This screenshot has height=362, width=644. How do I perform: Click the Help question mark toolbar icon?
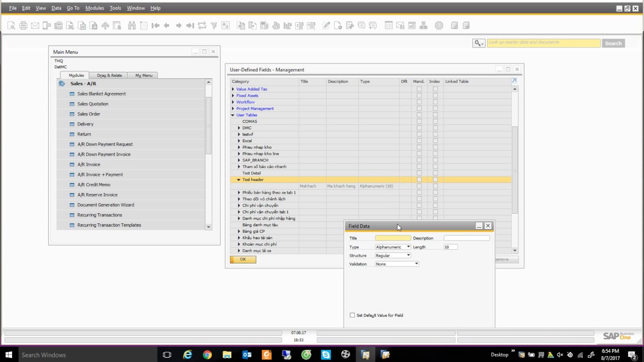[439, 26]
